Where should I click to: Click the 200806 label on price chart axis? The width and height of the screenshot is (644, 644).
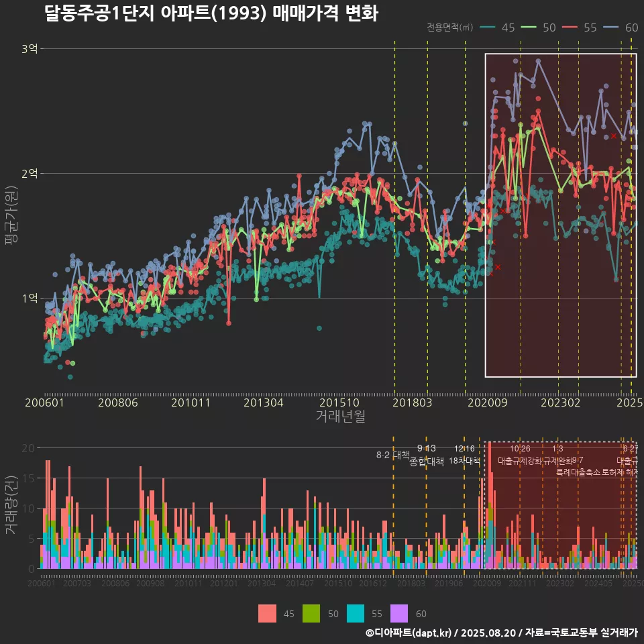(118, 402)
